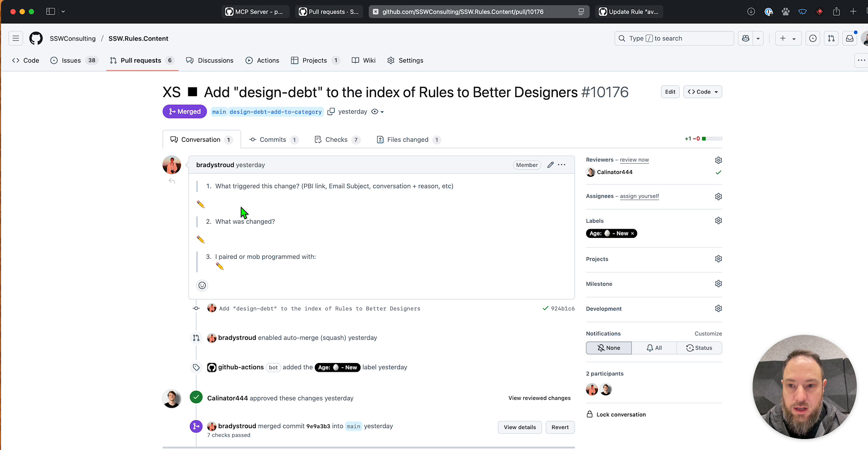The height and width of the screenshot is (450, 868).
Task: Set notifications to All
Action: pyautogui.click(x=654, y=348)
